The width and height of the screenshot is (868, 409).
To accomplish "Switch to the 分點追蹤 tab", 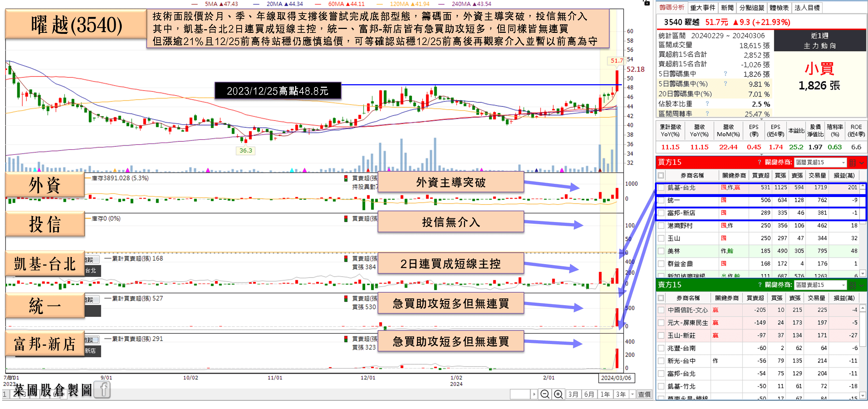I will pyautogui.click(x=752, y=7).
